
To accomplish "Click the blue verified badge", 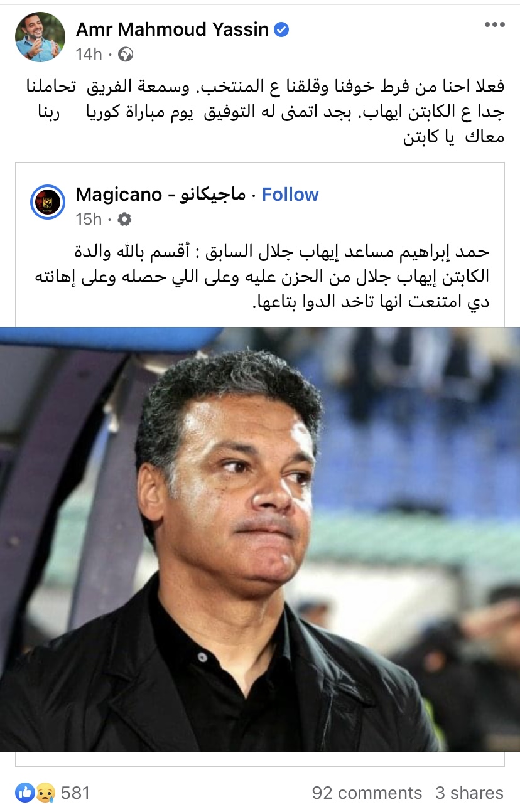I will (283, 29).
